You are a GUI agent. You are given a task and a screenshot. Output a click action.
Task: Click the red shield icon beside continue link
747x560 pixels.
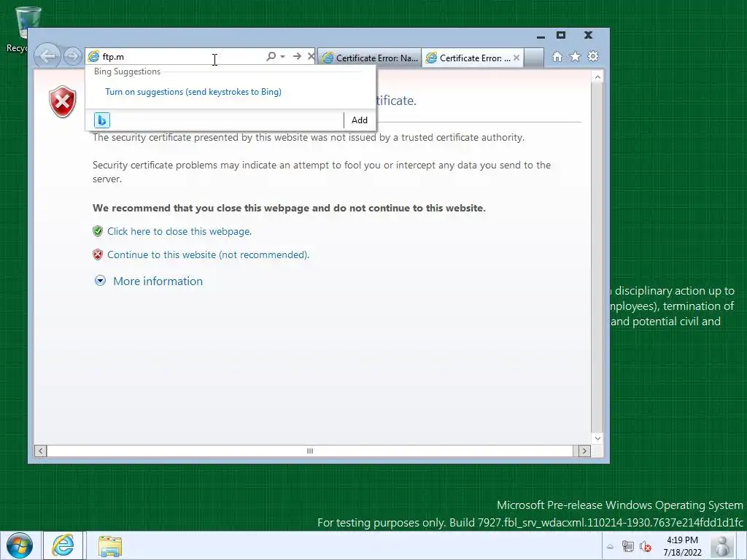[98, 254]
